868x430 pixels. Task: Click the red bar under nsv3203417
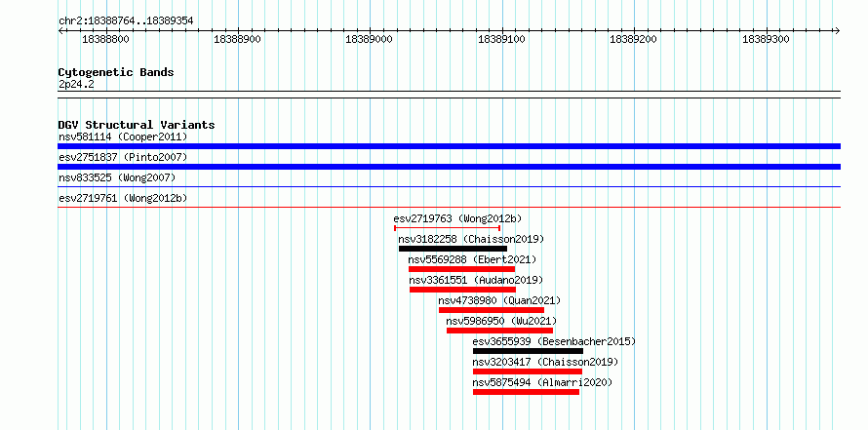click(x=528, y=371)
